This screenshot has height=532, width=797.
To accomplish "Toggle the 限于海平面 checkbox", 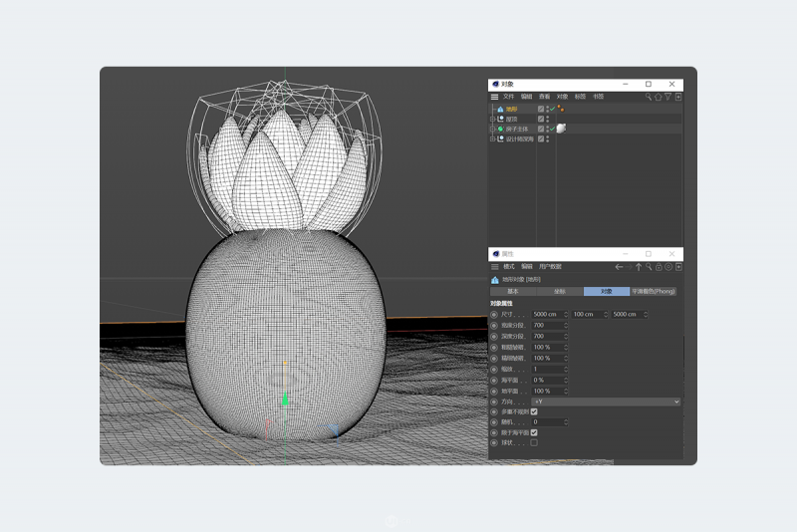I will [x=534, y=432].
